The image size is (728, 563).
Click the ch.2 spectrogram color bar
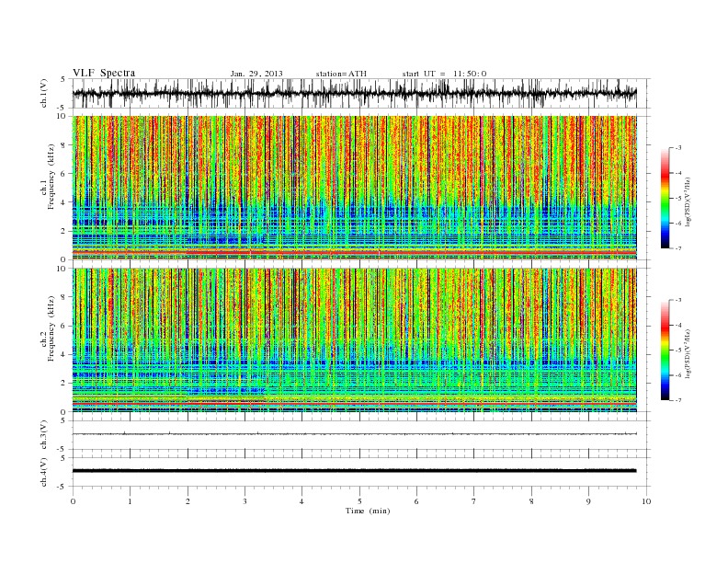pyautogui.click(x=665, y=350)
